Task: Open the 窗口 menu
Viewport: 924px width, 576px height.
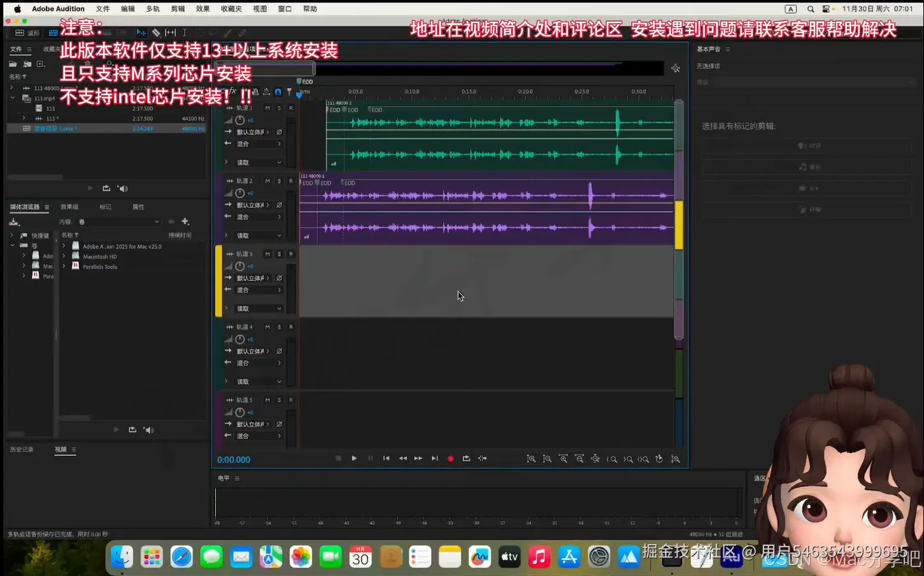Action: point(285,9)
